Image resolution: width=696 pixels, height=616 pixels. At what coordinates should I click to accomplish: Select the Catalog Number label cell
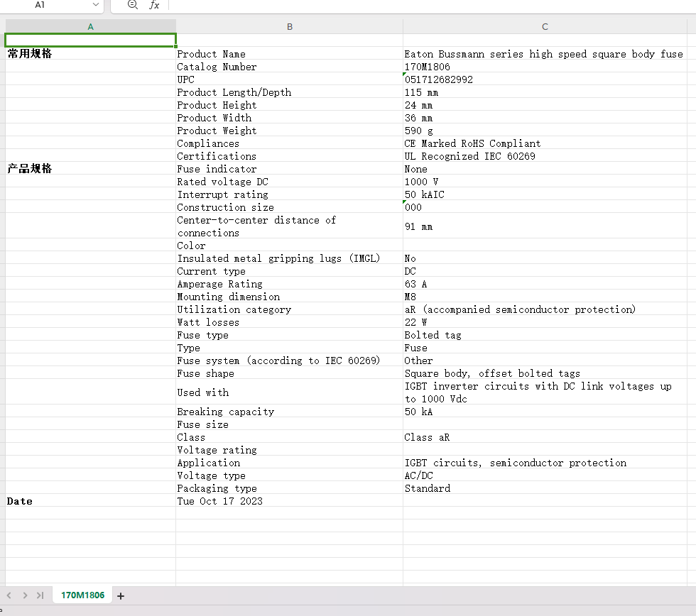click(290, 67)
